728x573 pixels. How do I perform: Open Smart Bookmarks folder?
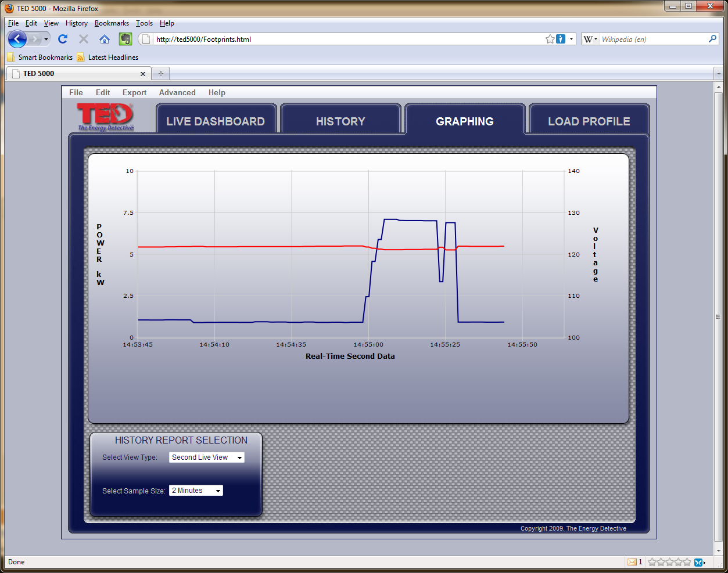[40, 57]
